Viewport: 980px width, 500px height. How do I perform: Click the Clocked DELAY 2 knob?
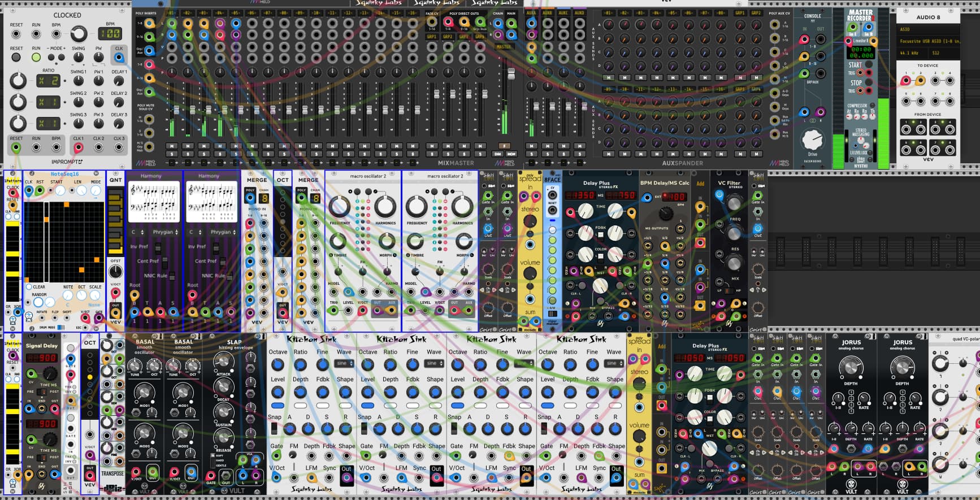(119, 102)
